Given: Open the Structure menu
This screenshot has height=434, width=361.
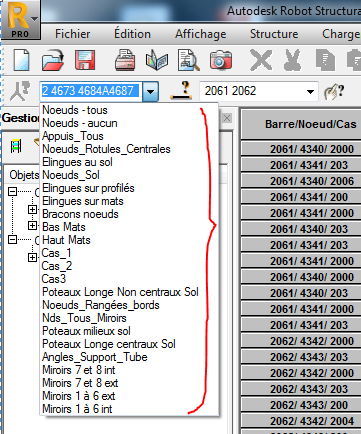Looking at the screenshot, I should (274, 34).
